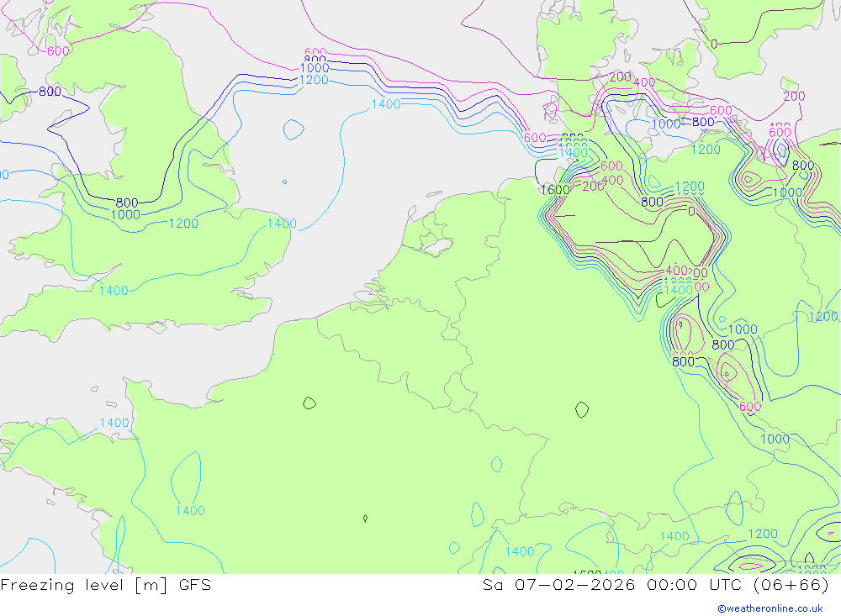
Task: Click the 1400 label over southwest England
Action: (x=114, y=291)
